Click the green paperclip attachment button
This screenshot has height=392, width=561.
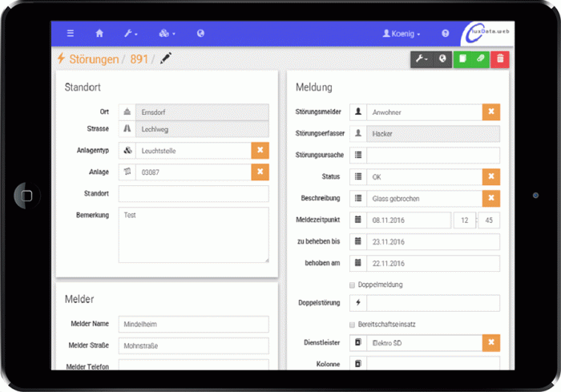pyautogui.click(x=480, y=59)
